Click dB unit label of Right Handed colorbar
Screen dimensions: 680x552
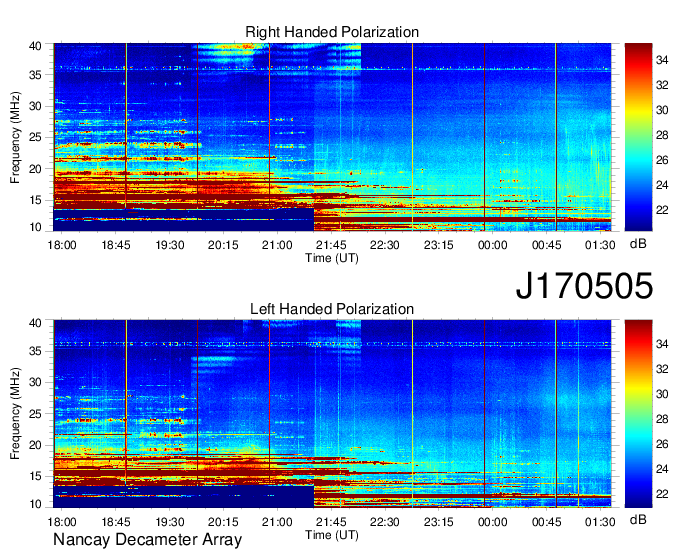click(638, 244)
